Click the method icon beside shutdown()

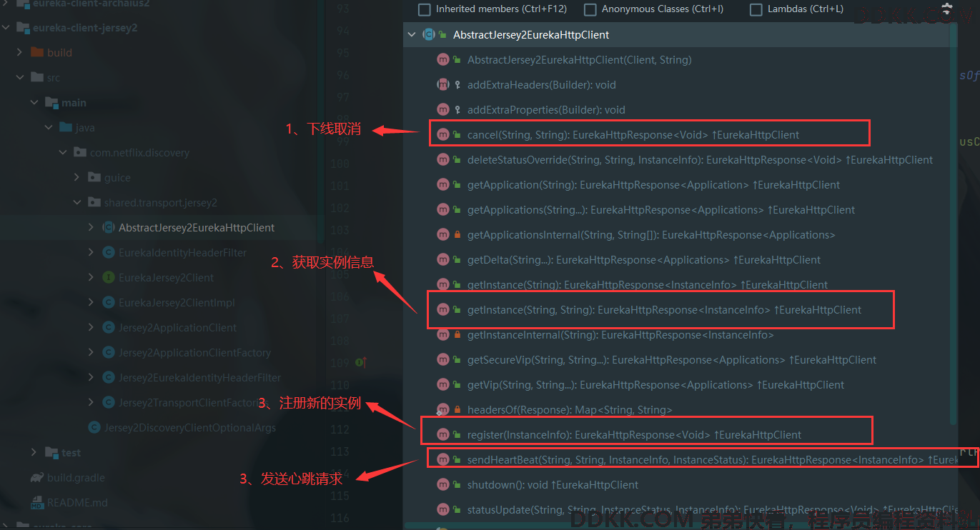point(442,485)
